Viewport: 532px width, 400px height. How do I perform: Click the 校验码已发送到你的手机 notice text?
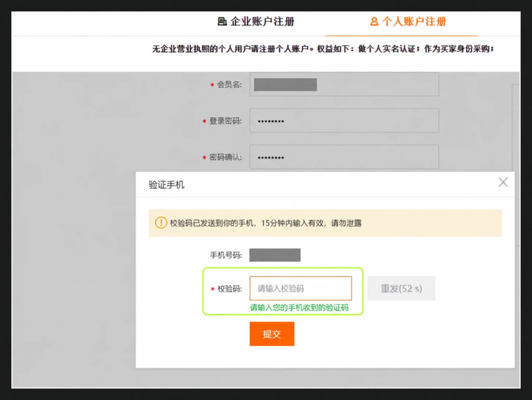pyautogui.click(x=266, y=223)
